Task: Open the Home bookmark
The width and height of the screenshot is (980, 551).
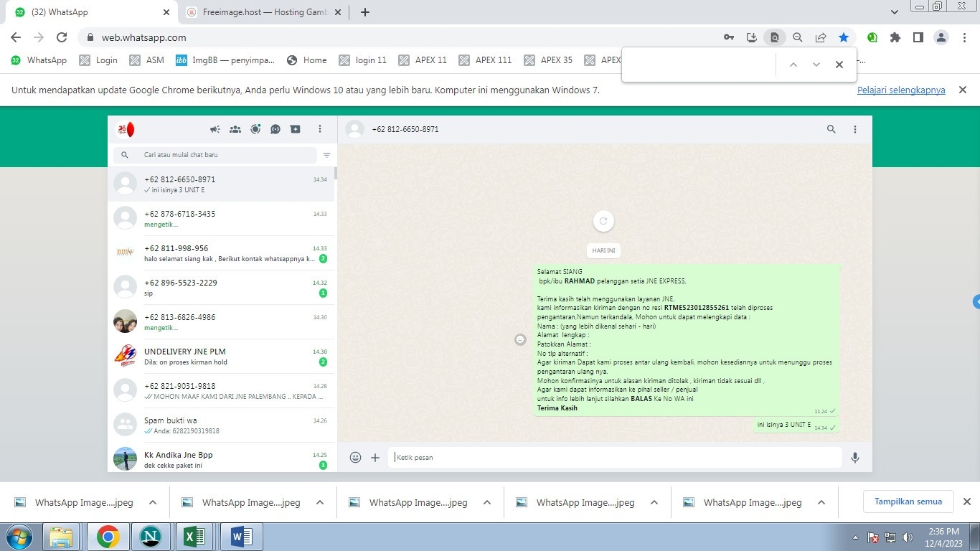Action: click(307, 60)
